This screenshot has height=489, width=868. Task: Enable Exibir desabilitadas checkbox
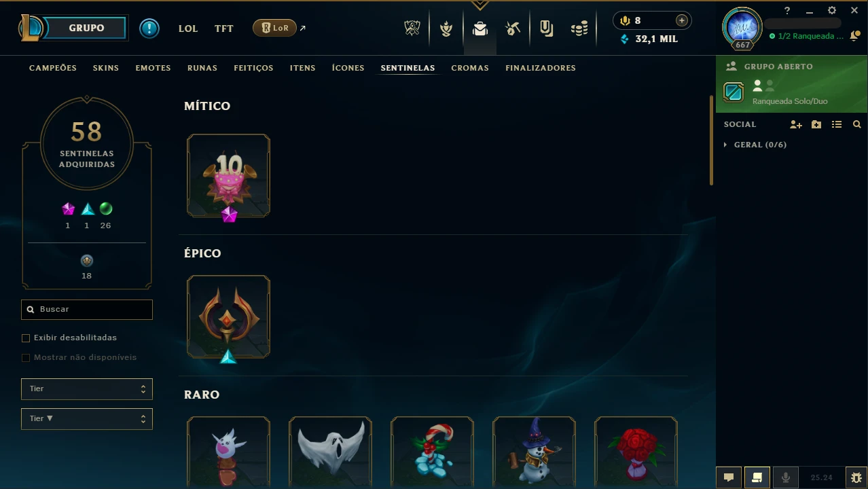coord(26,338)
